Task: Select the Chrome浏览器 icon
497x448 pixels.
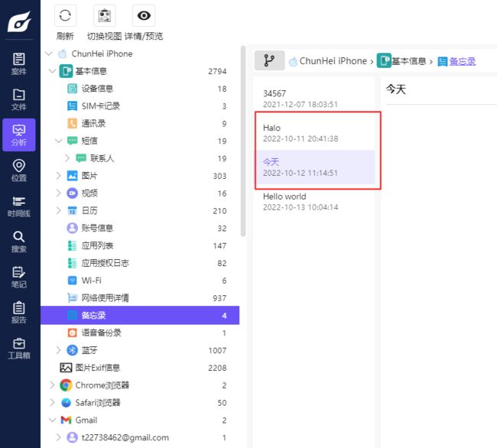Action: pyautogui.click(x=66, y=385)
